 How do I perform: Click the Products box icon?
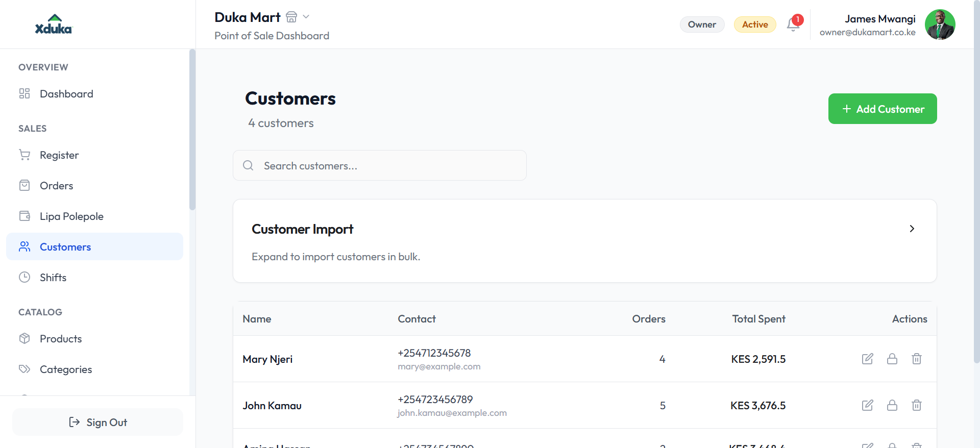[x=24, y=338]
